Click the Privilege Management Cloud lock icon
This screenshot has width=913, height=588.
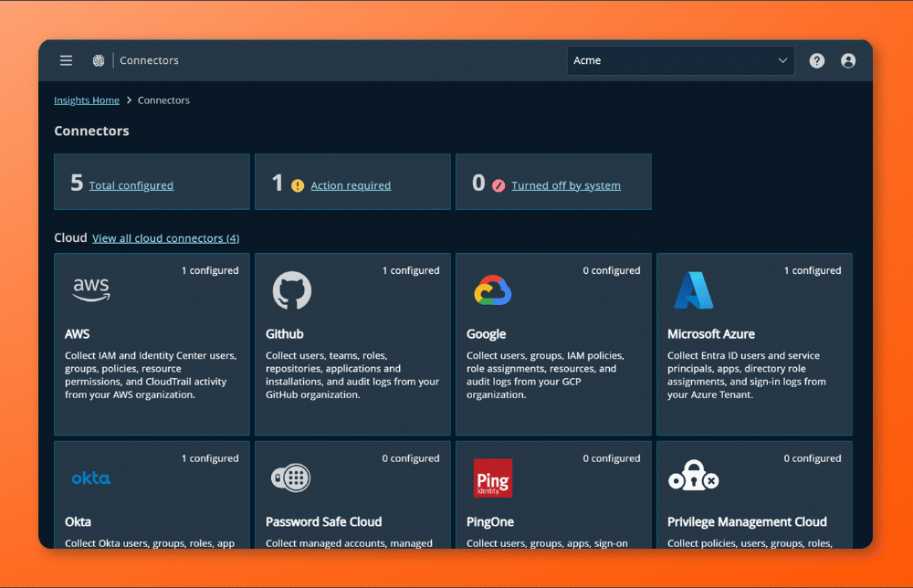coord(694,475)
